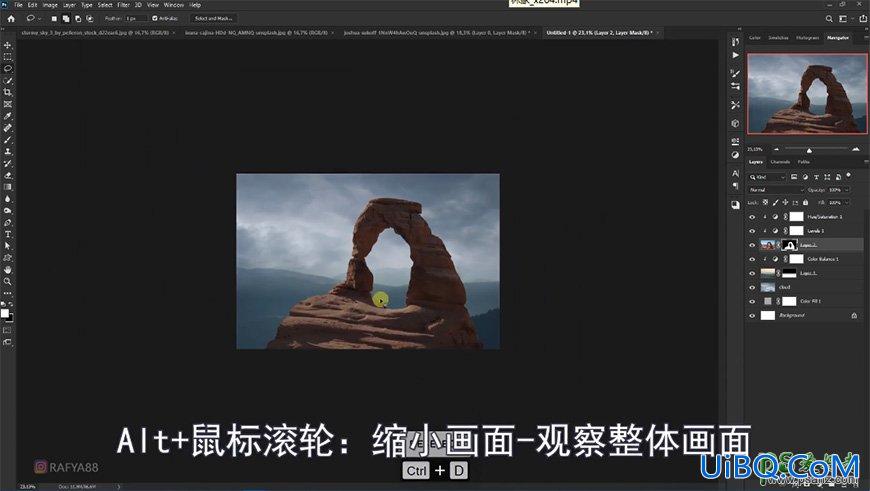Click the Navigator preview thumbnail

click(x=807, y=94)
